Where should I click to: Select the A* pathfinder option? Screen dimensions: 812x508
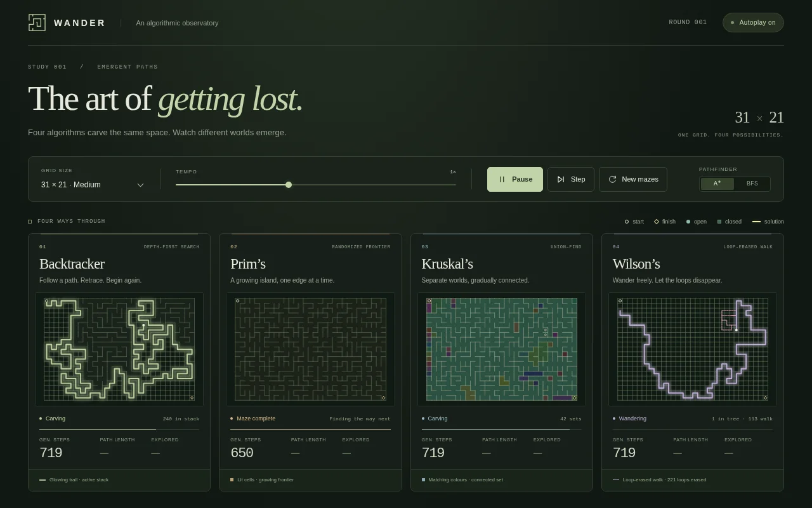click(x=717, y=184)
